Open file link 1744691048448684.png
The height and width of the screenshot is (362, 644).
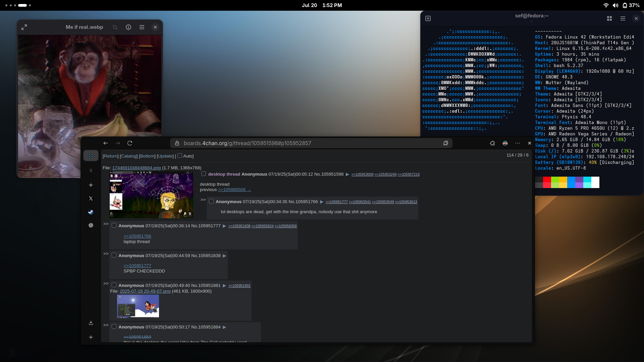137,168
